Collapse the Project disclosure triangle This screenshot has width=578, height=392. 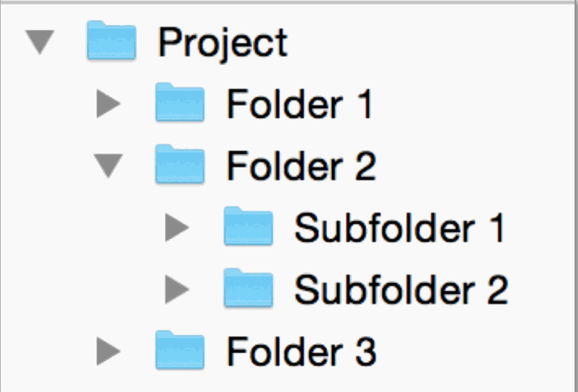(40, 43)
